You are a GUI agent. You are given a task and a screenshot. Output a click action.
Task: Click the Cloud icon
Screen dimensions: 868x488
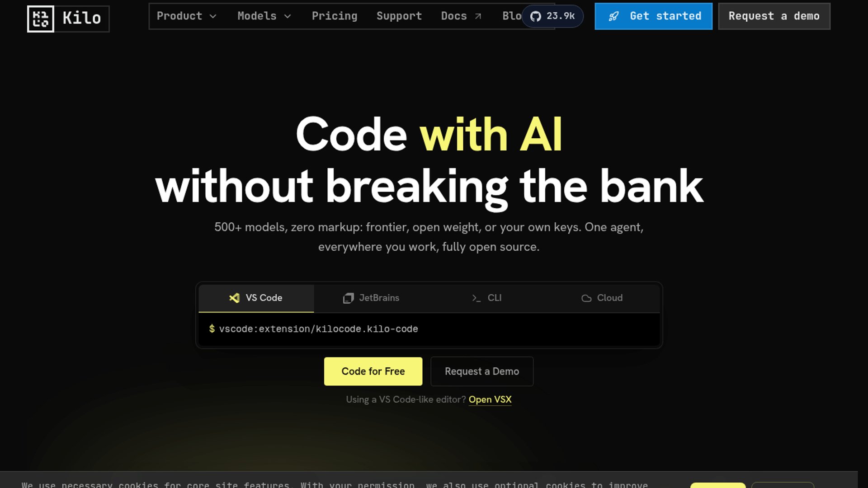coord(586,298)
